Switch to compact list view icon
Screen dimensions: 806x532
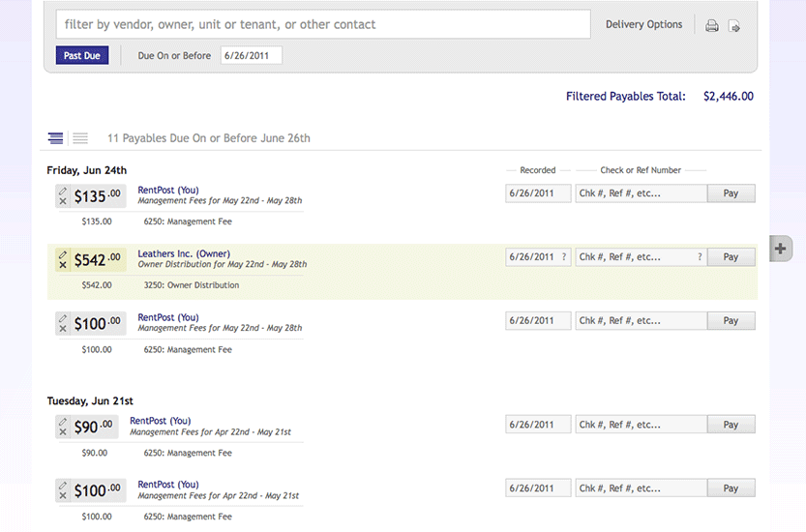80,138
